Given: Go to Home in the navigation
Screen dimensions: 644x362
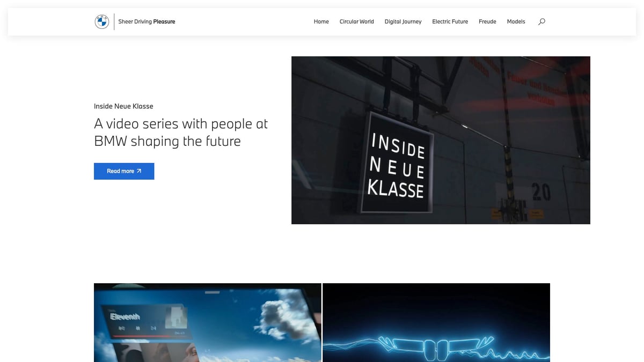Looking at the screenshot, I should coord(321,21).
